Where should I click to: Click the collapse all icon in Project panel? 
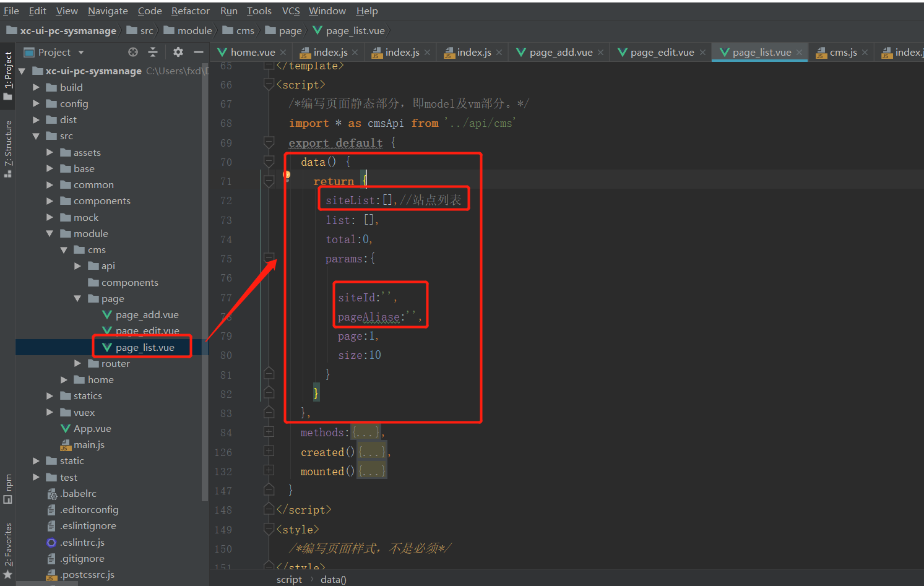153,52
